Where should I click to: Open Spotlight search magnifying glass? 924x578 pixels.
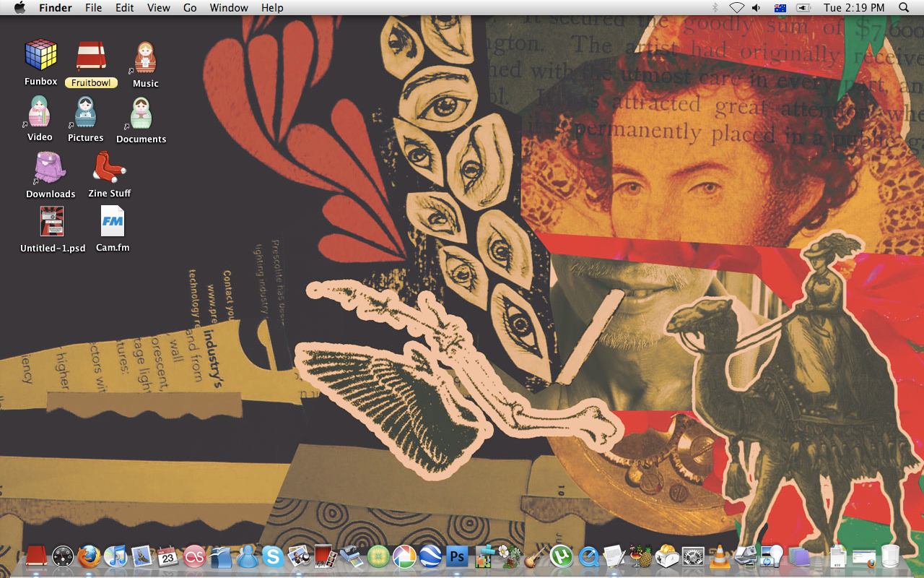pyautogui.click(x=905, y=8)
